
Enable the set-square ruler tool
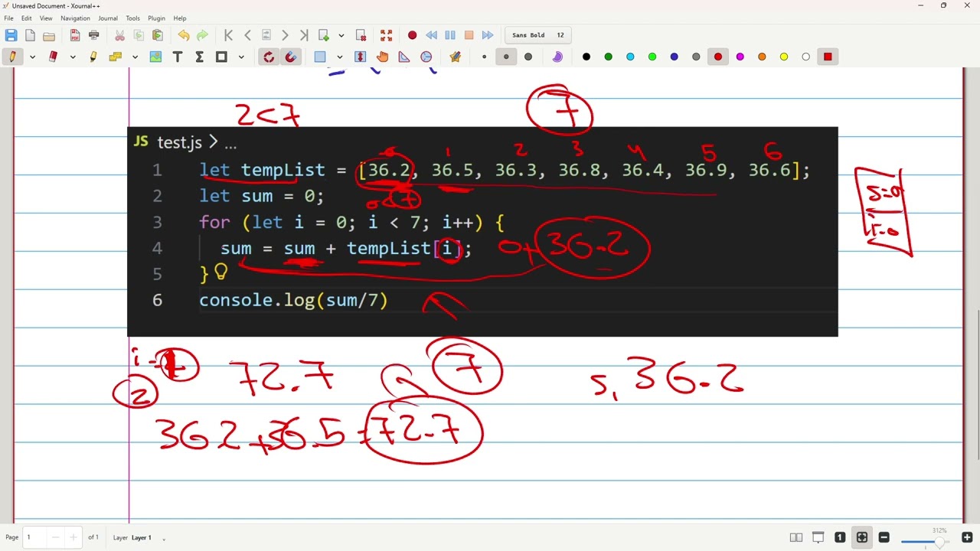tap(404, 57)
